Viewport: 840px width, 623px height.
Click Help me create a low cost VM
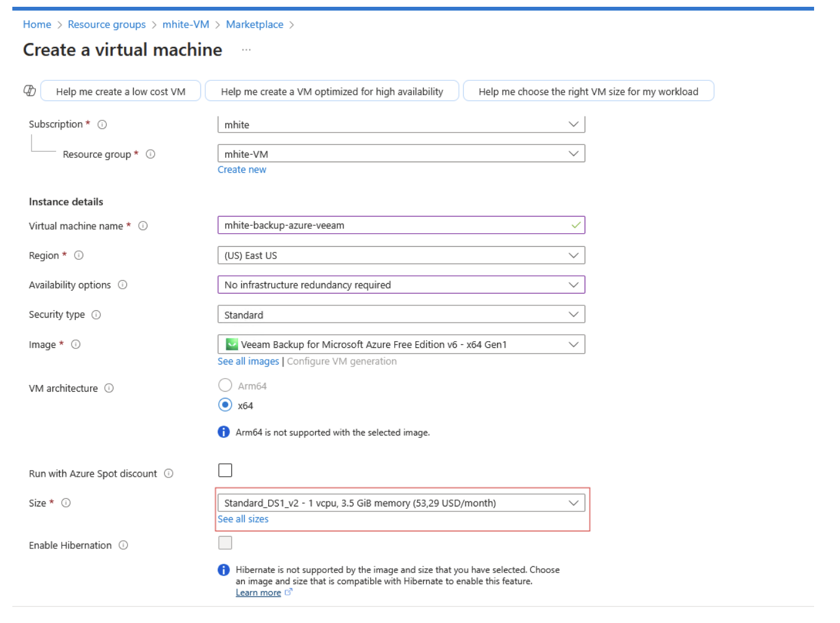tap(121, 91)
